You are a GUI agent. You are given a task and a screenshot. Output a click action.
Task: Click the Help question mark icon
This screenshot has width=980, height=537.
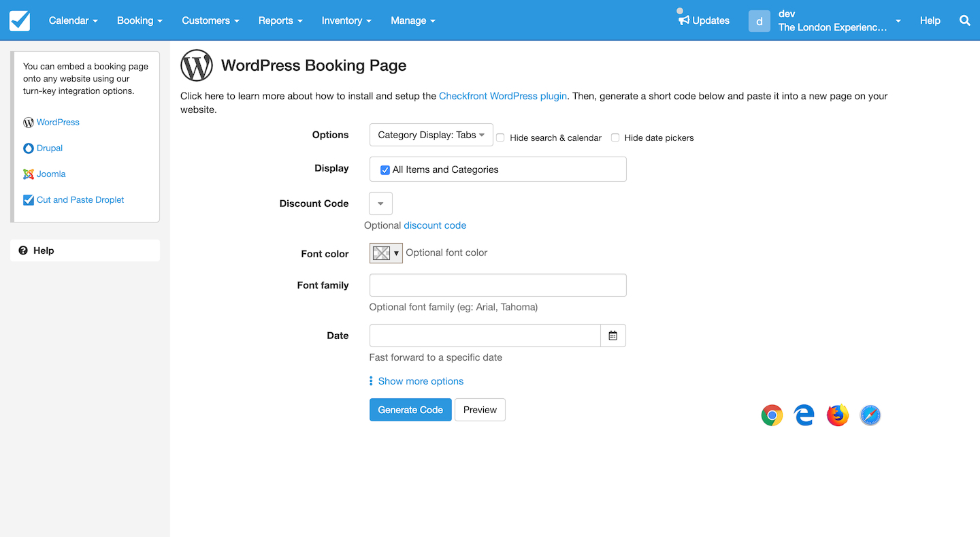pos(23,250)
